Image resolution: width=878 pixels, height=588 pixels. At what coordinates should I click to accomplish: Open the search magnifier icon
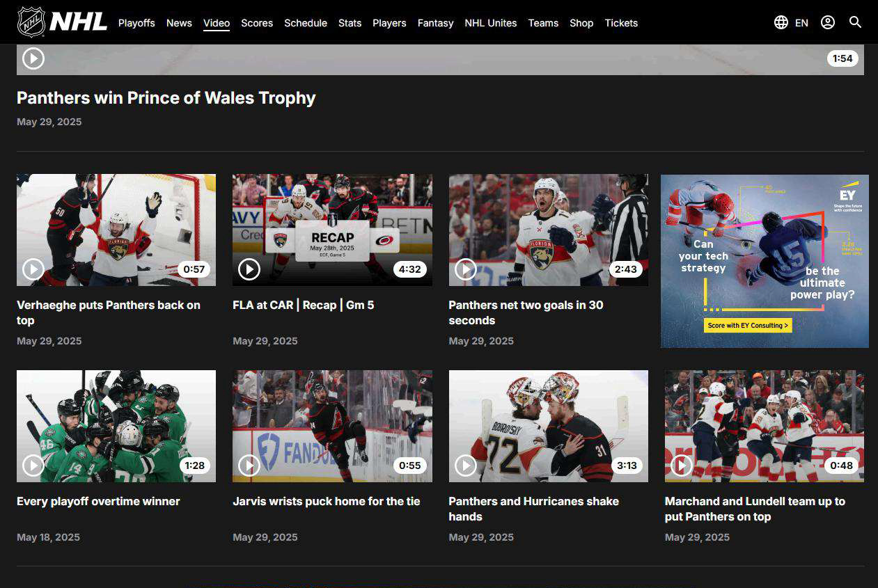[x=855, y=22]
